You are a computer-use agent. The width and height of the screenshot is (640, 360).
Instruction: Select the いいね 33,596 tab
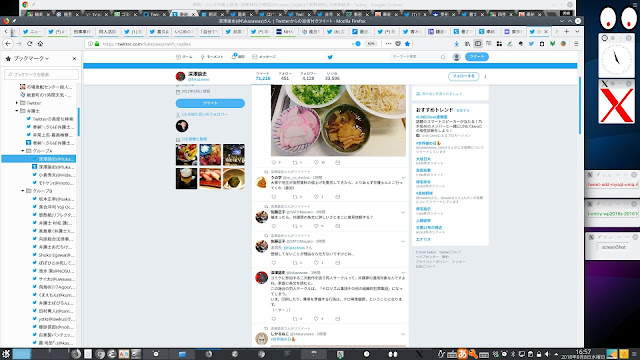pyautogui.click(x=332, y=76)
